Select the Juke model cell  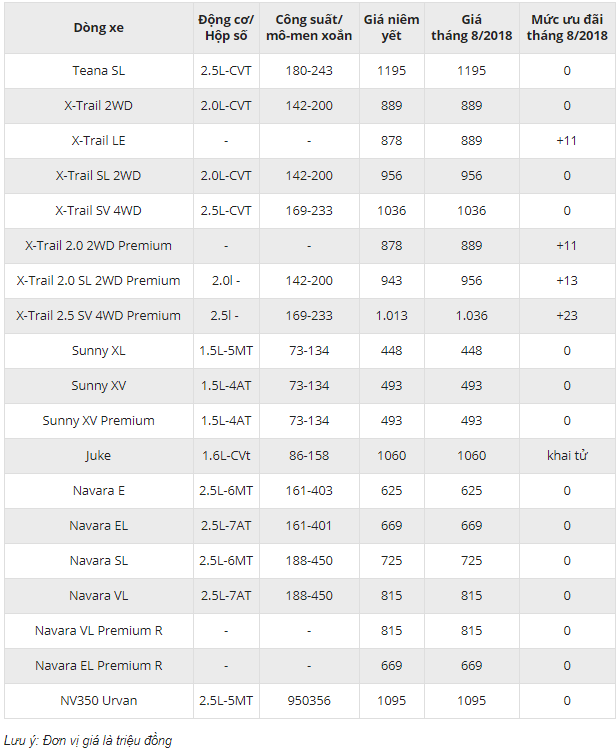point(99,456)
